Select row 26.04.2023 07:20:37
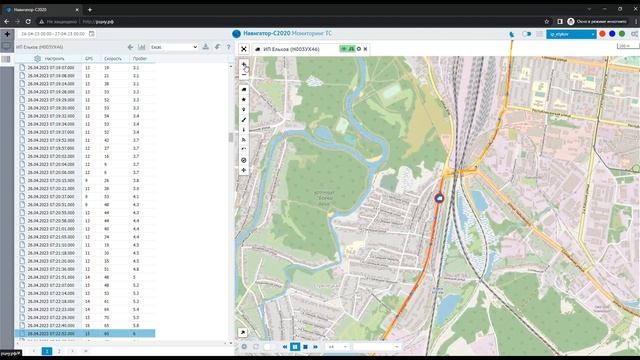 (85, 196)
